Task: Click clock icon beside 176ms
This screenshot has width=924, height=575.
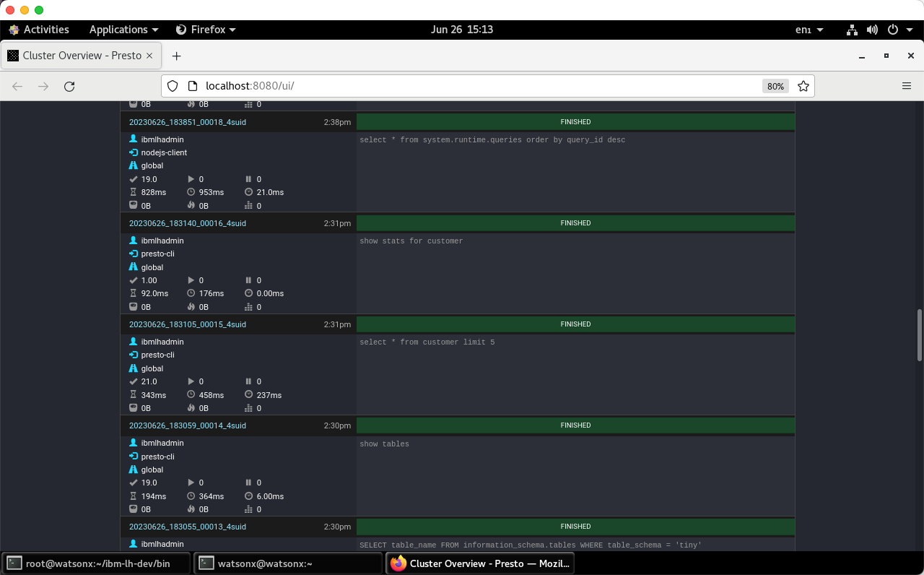Action: [191, 293]
